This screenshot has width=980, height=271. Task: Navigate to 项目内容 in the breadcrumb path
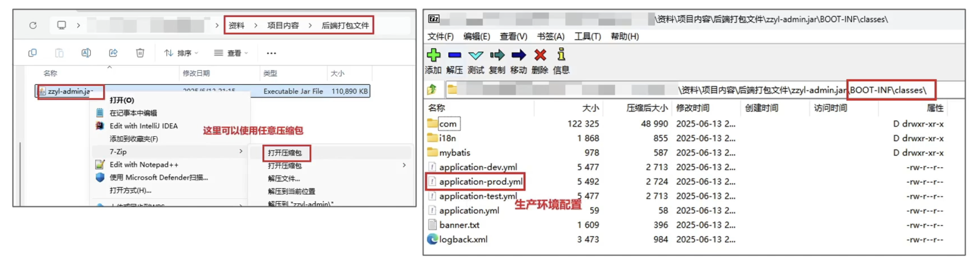(283, 25)
